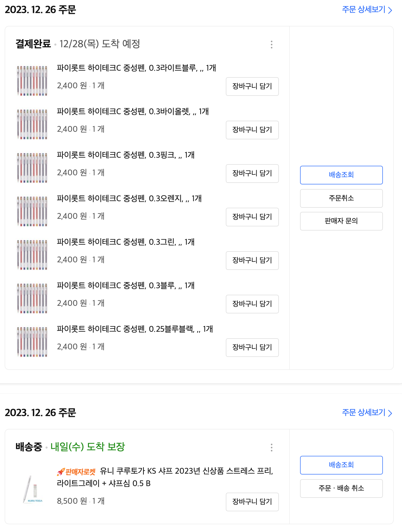
Task: Add 0.25블루블랙 pen to cart
Action: pyautogui.click(x=252, y=348)
